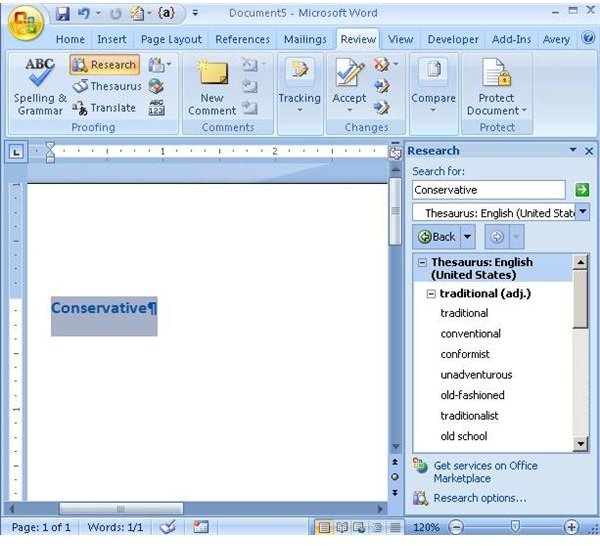The image size is (600, 546).
Task: Redo with the repeat icon
Action: (115, 14)
